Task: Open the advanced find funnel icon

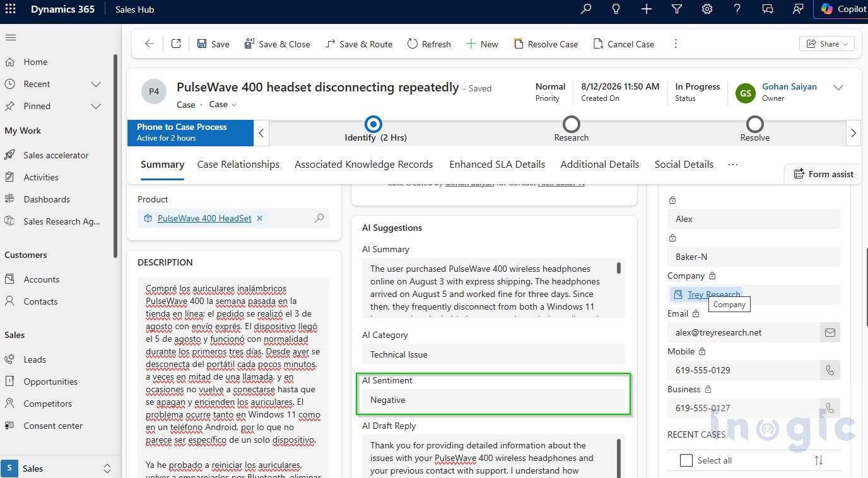Action: (x=677, y=9)
